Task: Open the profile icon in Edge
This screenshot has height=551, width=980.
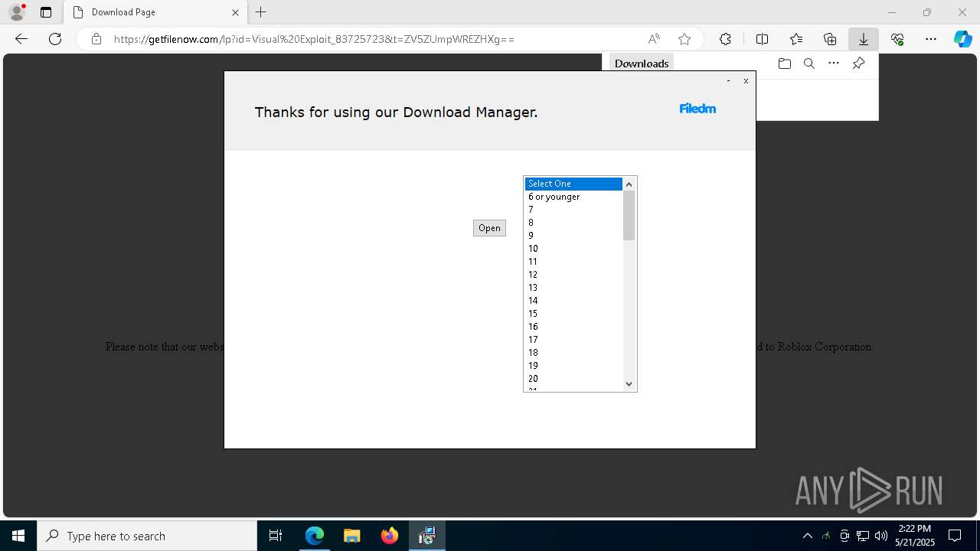Action: [x=17, y=12]
